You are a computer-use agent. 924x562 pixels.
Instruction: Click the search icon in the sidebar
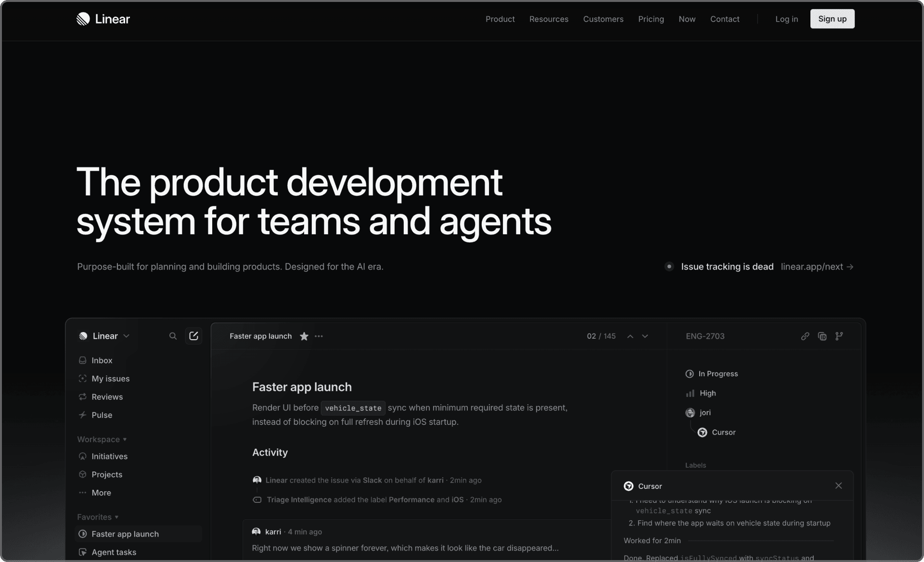(173, 336)
